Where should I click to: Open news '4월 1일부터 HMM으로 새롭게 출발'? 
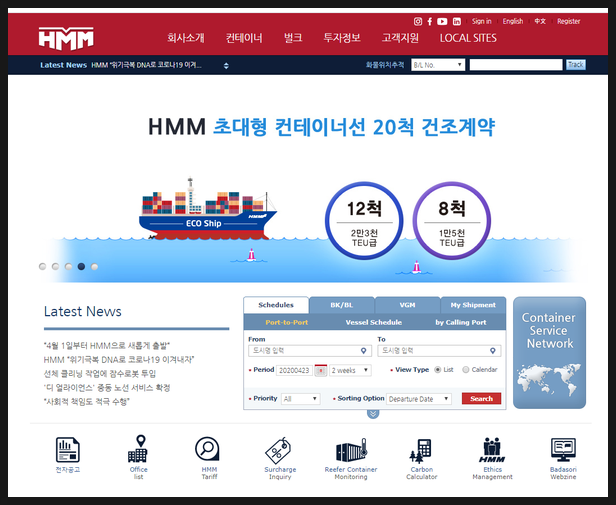coord(106,346)
